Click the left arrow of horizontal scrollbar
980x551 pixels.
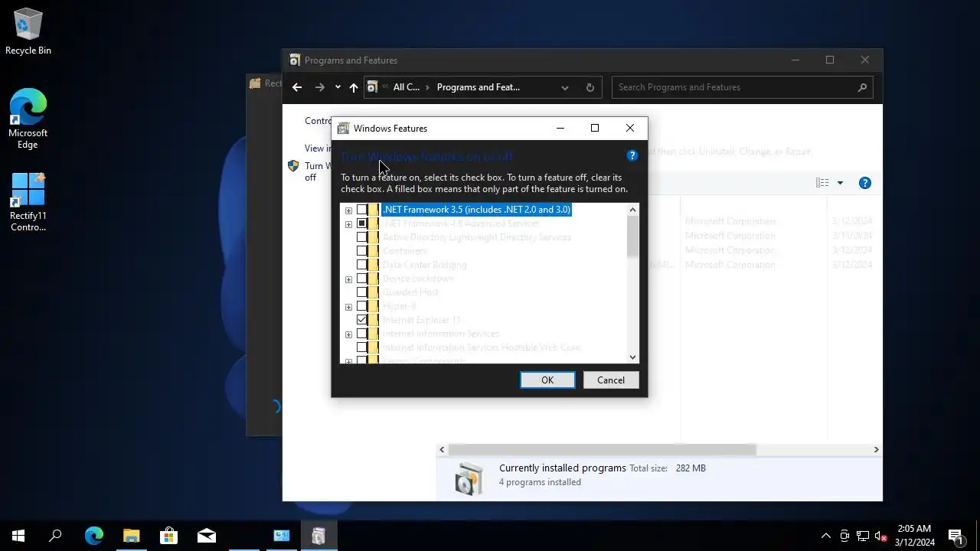coord(442,450)
